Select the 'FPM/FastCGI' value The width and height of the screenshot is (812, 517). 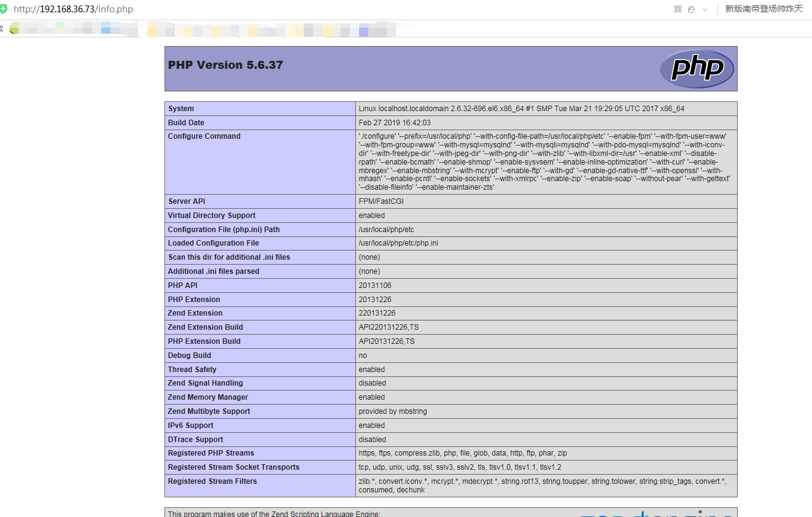click(x=381, y=201)
